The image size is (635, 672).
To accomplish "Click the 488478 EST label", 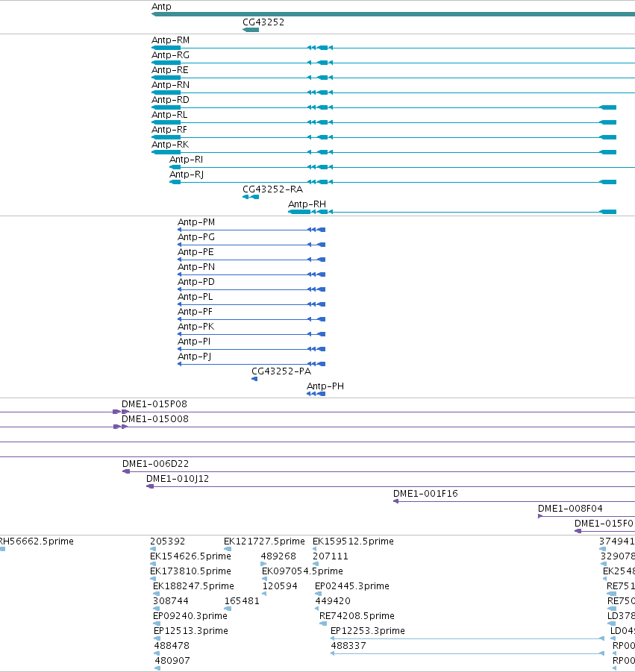I will (172, 646).
